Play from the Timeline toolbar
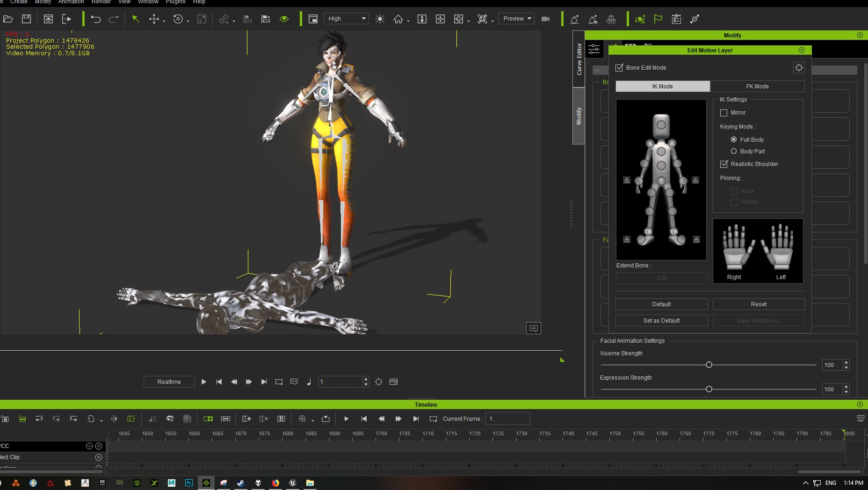Viewport: 868px width, 490px height. pos(346,419)
